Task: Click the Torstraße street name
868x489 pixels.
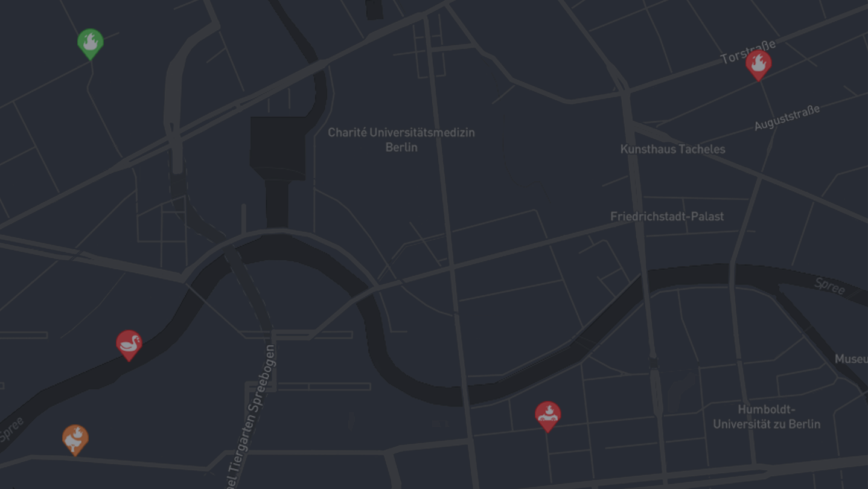Action: tap(748, 52)
